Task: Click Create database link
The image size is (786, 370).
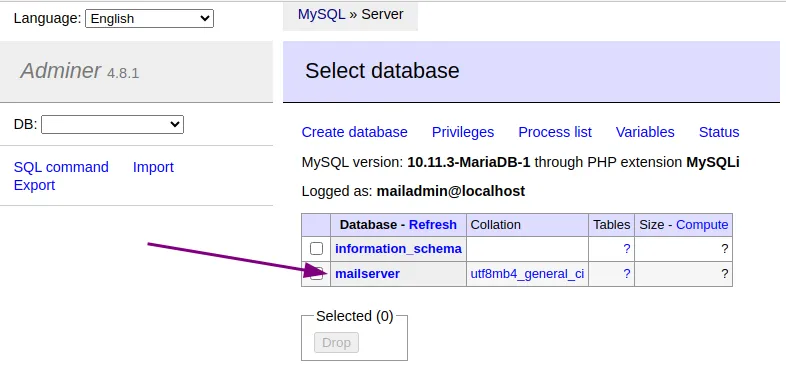Action: tap(354, 132)
